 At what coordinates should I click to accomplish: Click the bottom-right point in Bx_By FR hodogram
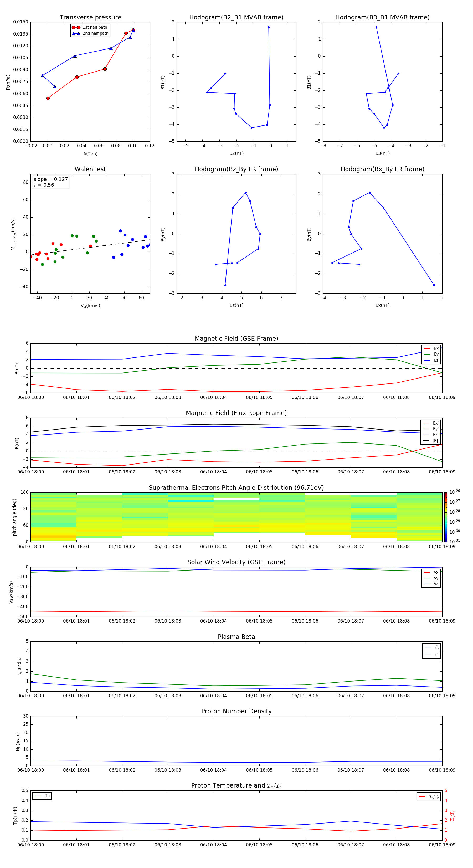coord(434,285)
